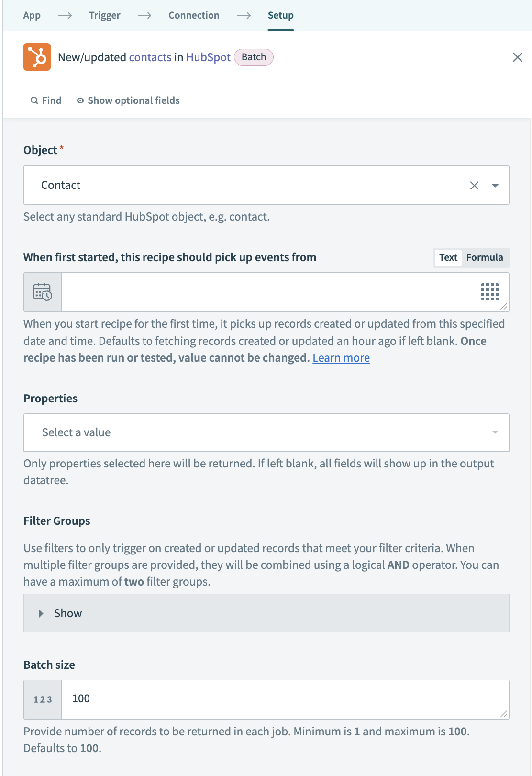Open the Learn more link

[x=341, y=357]
